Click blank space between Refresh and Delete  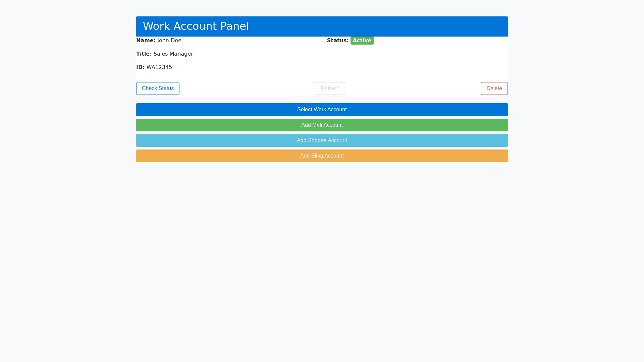pos(413,88)
